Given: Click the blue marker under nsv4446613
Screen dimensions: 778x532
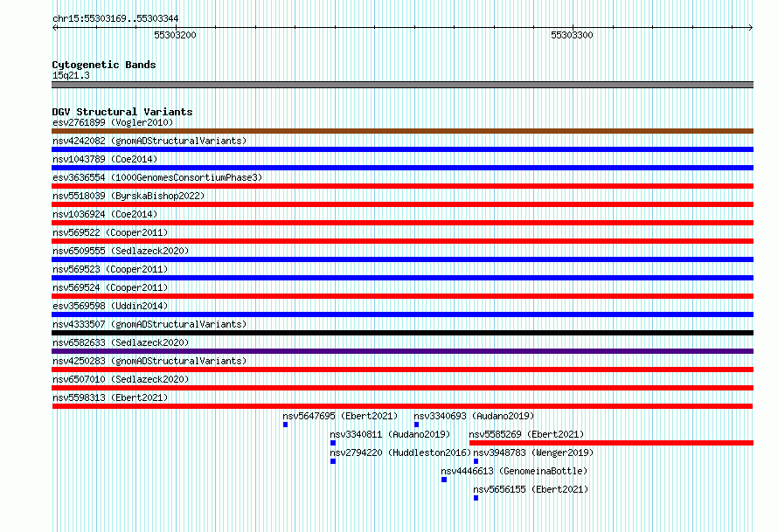Looking at the screenshot, I should (x=444, y=480).
